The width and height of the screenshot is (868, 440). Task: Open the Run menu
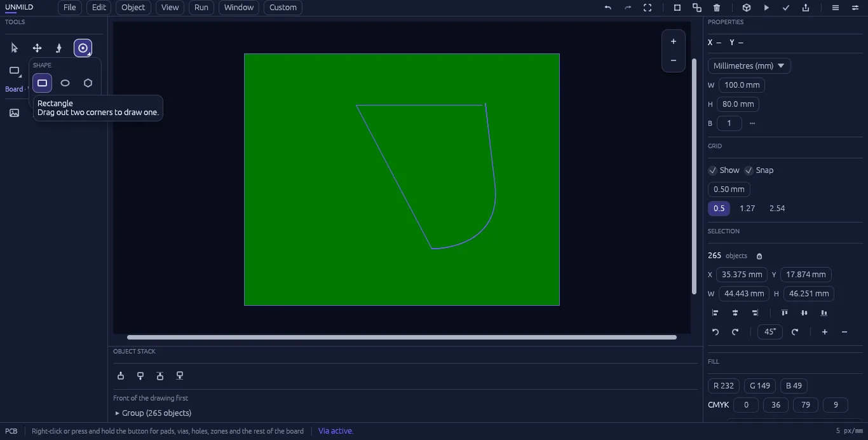(x=201, y=8)
